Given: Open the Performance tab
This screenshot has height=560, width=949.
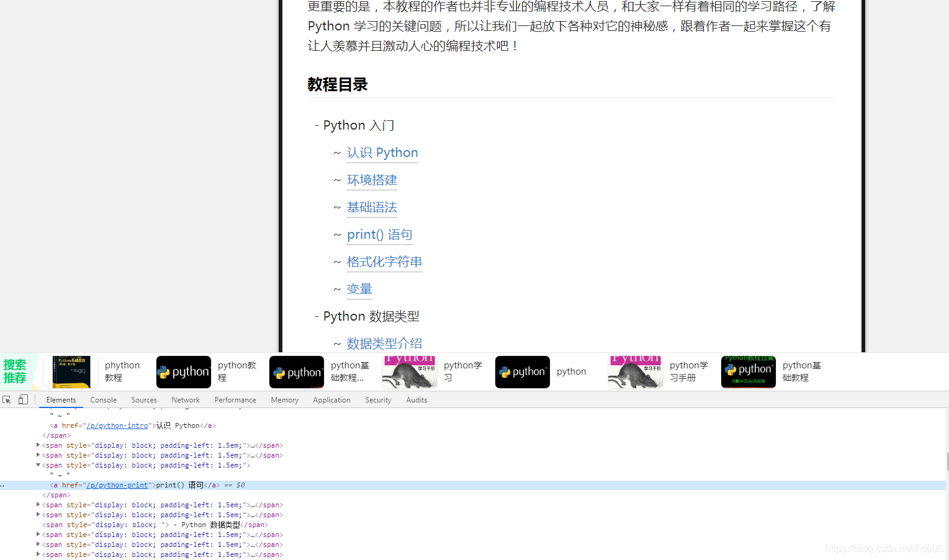Looking at the screenshot, I should pos(235,400).
